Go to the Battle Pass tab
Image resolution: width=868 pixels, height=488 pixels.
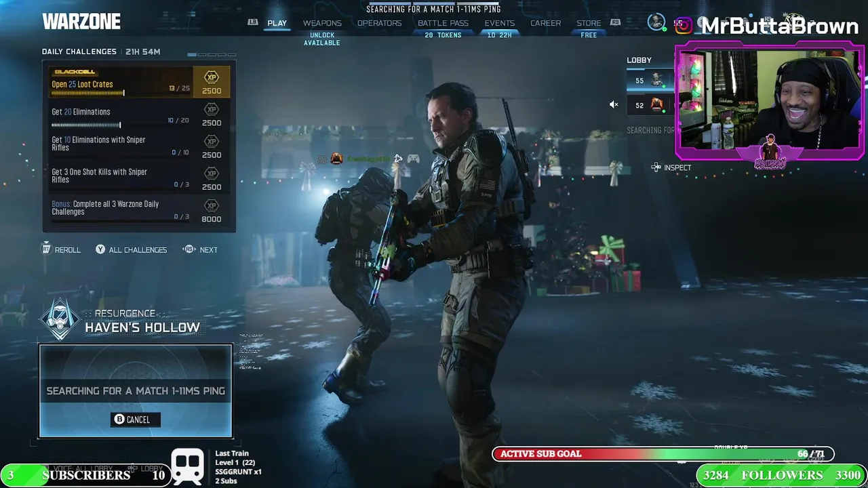pos(443,23)
